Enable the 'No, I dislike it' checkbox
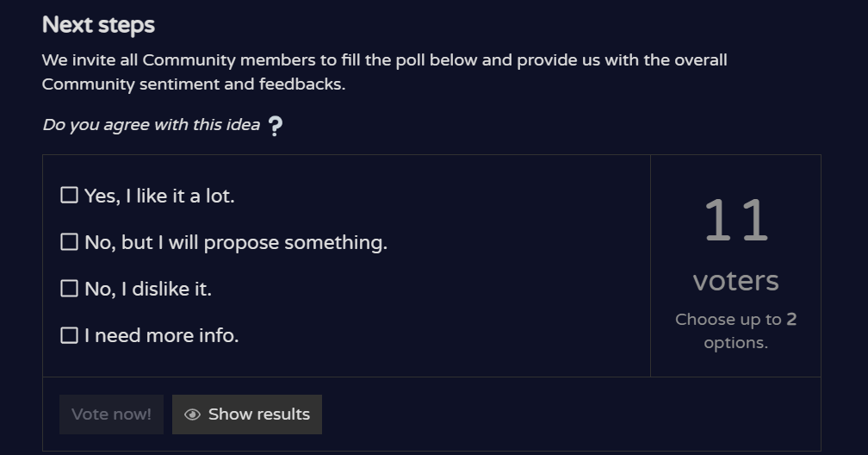 pos(69,288)
